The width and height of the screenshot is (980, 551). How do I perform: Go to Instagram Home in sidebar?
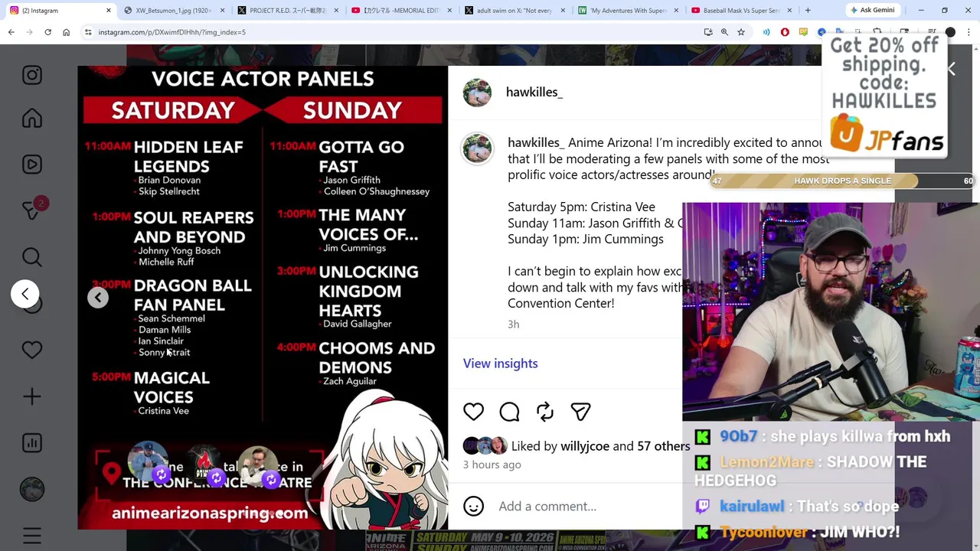(x=32, y=119)
